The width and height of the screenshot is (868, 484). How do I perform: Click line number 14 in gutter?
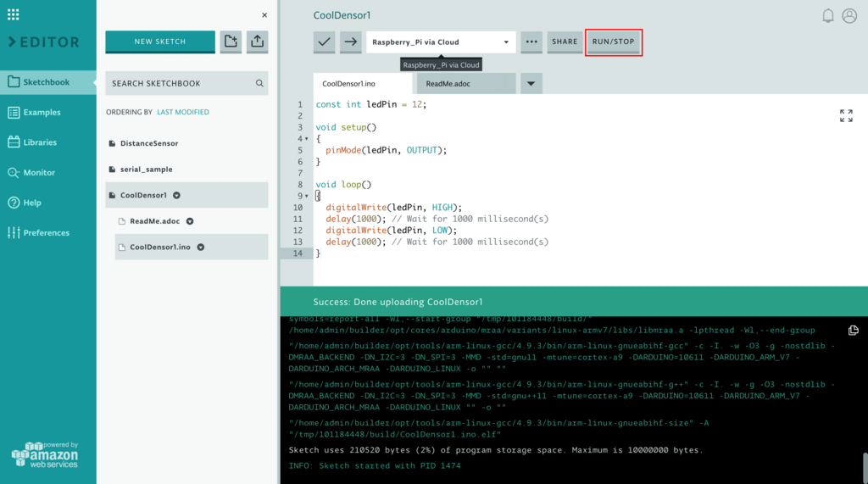pos(298,253)
